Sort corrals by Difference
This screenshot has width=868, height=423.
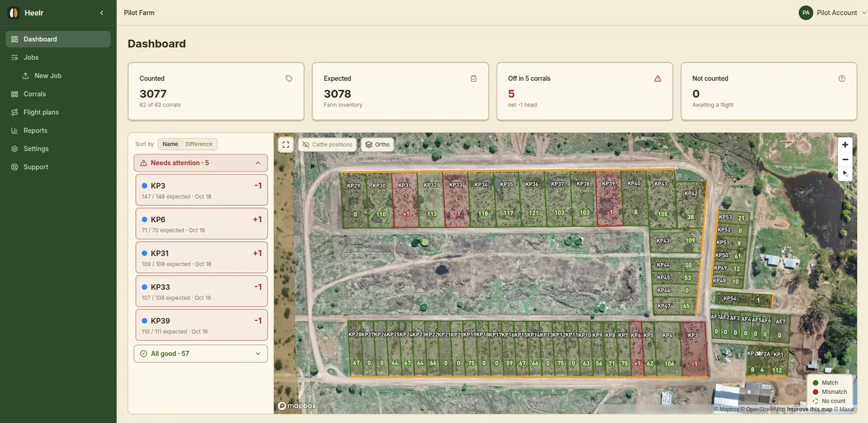click(199, 144)
